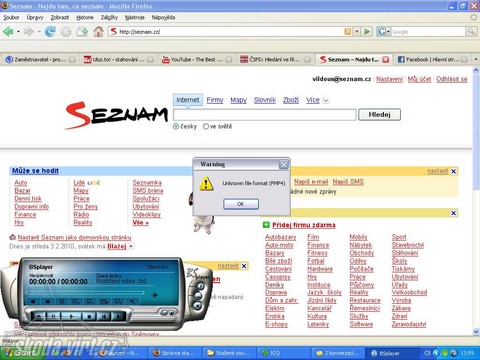The image size is (480, 360).
Task: Click the RSS feed icon in the address bar
Action: coord(347,32)
